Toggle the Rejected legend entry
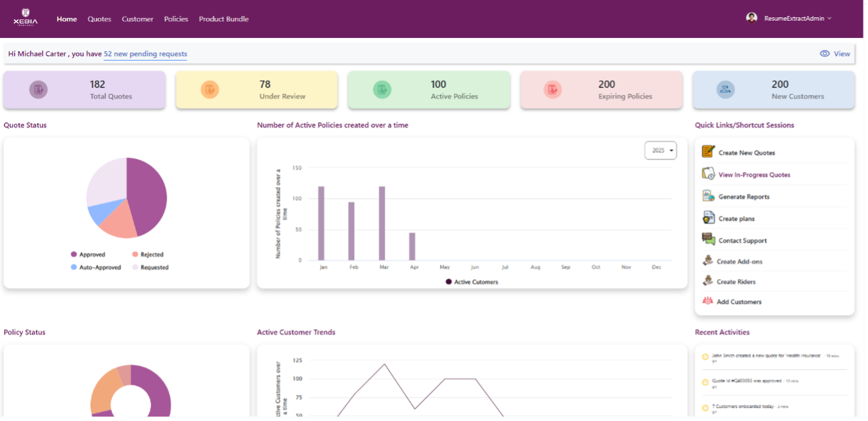868x421 pixels. coord(148,254)
